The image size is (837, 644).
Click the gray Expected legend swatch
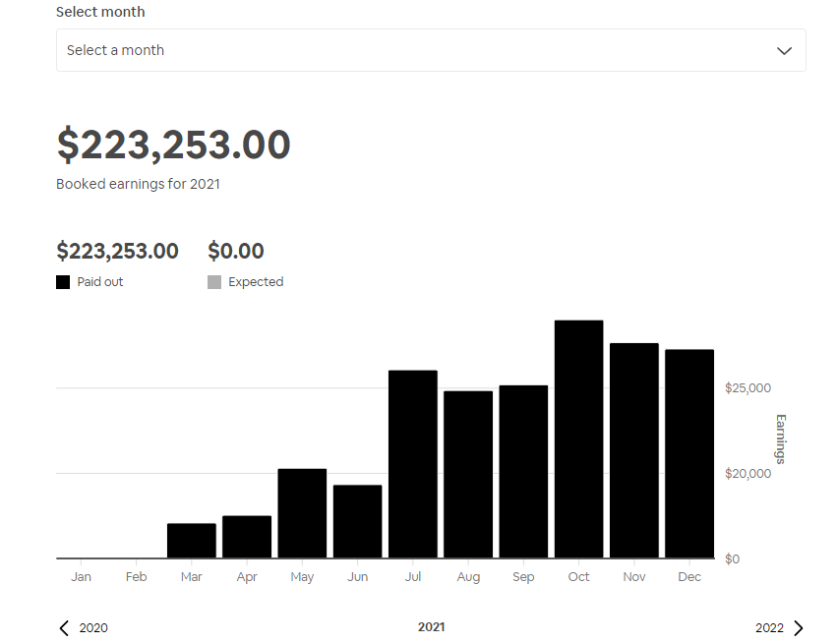(x=214, y=282)
